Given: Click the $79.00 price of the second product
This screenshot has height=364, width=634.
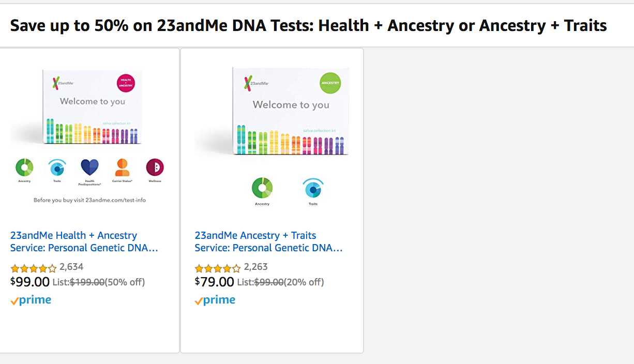Looking at the screenshot, I should point(215,282).
